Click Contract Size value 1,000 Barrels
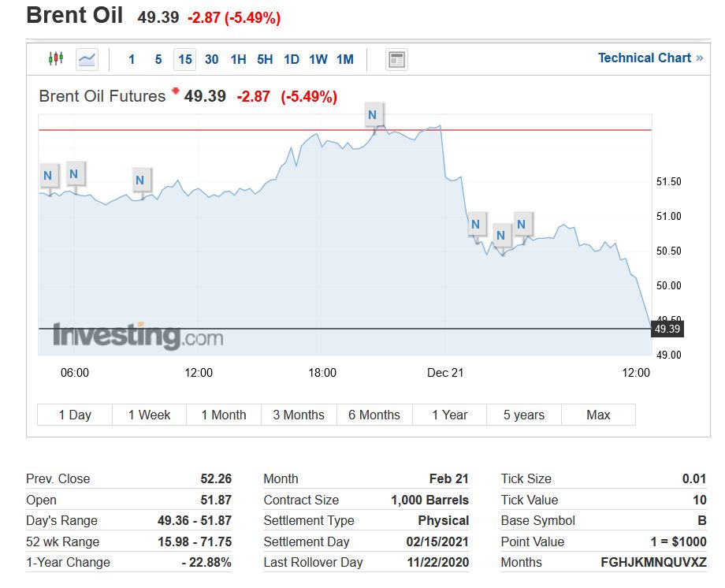The height and width of the screenshot is (588, 725). (x=430, y=500)
